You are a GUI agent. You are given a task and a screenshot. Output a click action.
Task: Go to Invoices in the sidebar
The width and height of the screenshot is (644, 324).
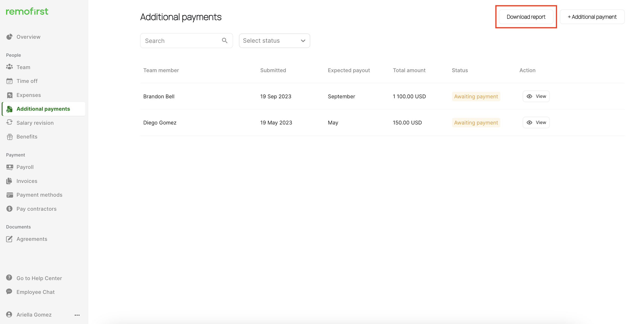tap(27, 181)
